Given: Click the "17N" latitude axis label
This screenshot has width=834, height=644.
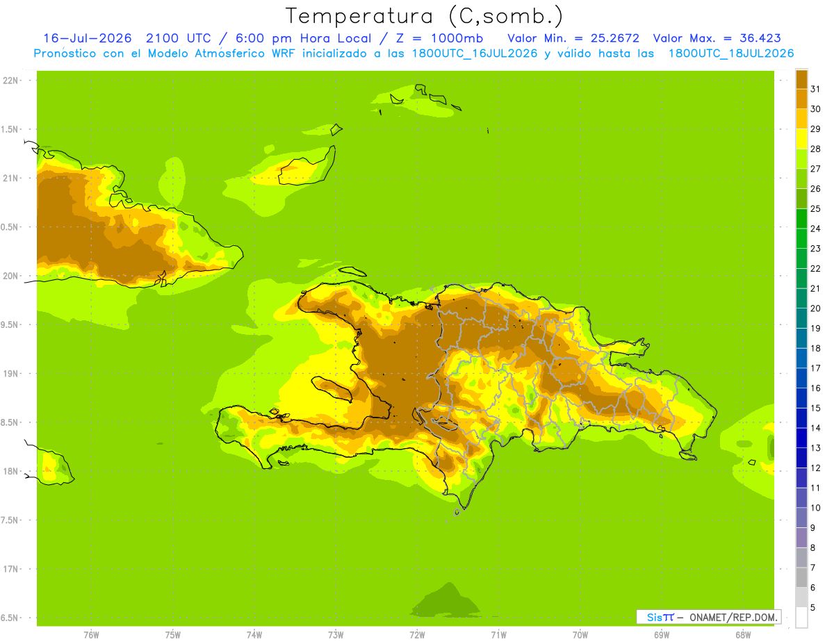Looking at the screenshot, I should click(10, 569).
